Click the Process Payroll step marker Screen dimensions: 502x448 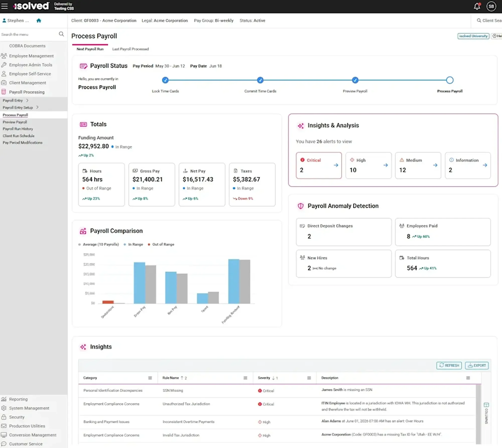tap(450, 80)
